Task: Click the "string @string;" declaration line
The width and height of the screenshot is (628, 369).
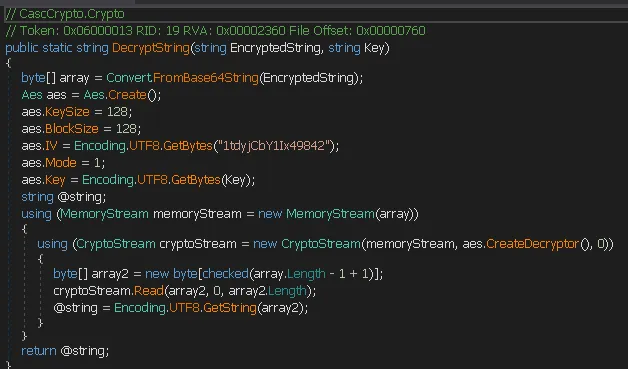Action: coord(64,197)
